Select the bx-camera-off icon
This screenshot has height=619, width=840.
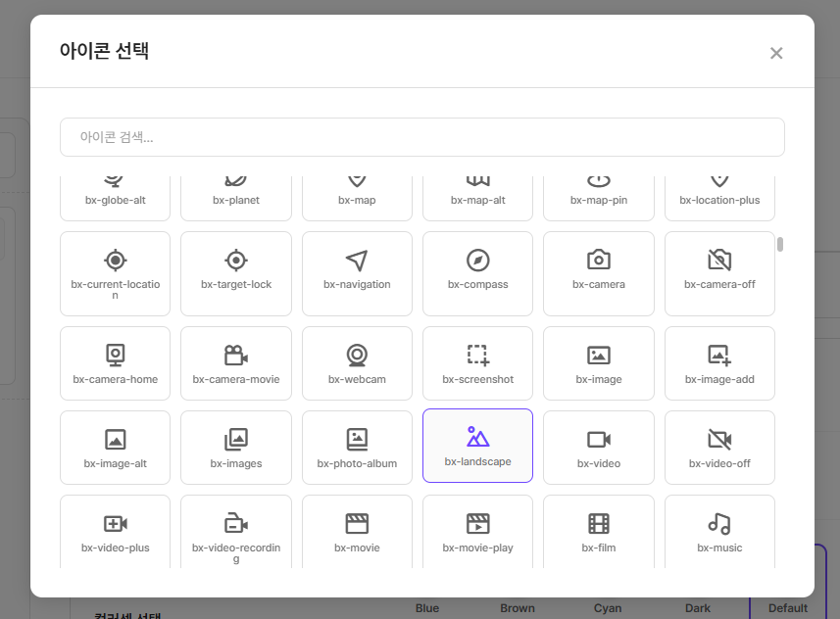pos(719,272)
